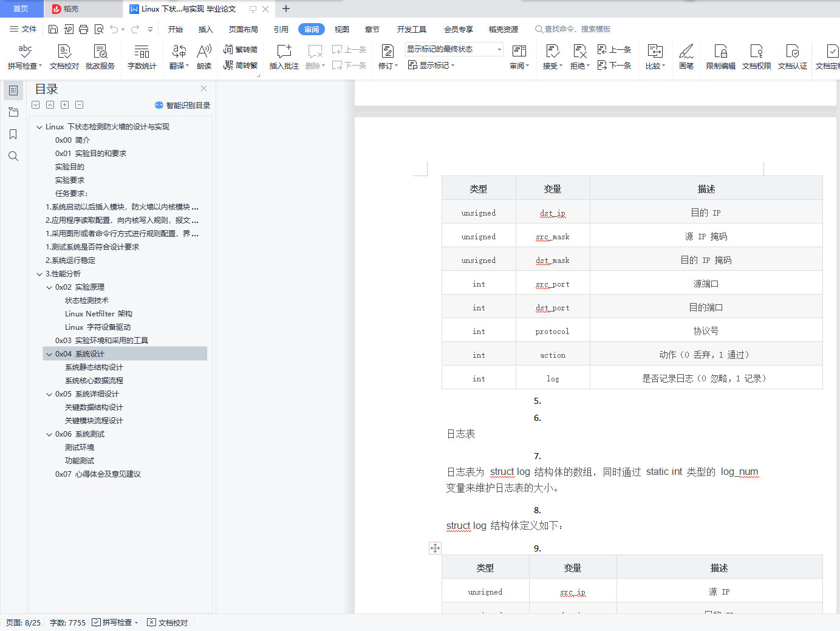
Task: Open 文档认证 document certification
Action: point(793,57)
